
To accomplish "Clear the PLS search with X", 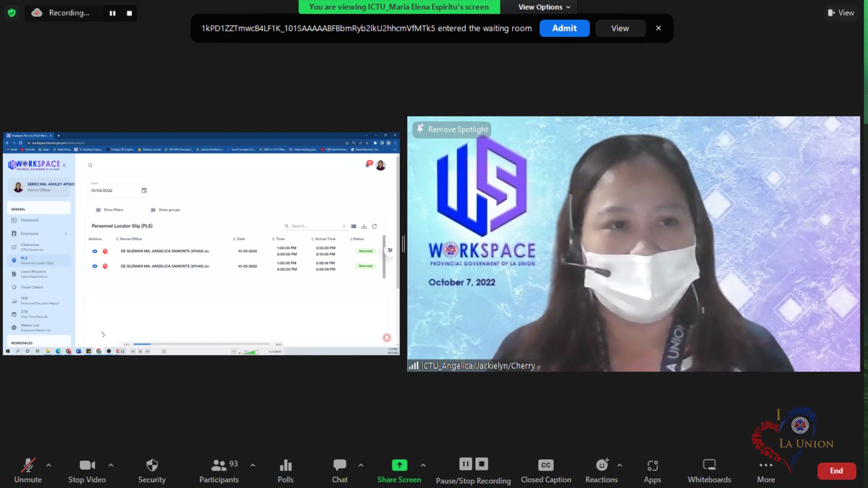I will point(344,226).
